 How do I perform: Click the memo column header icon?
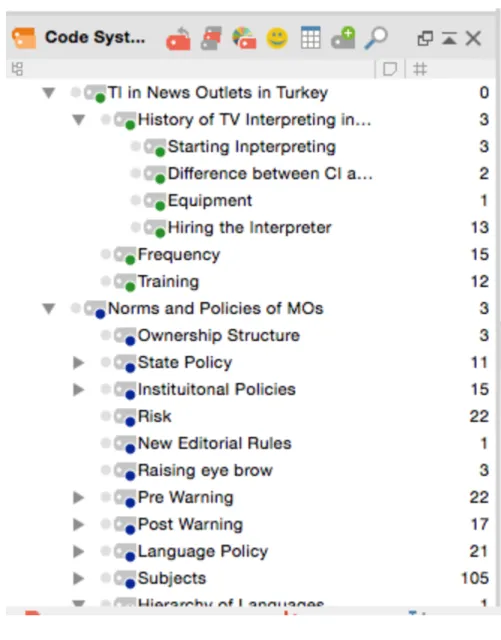coord(390,69)
